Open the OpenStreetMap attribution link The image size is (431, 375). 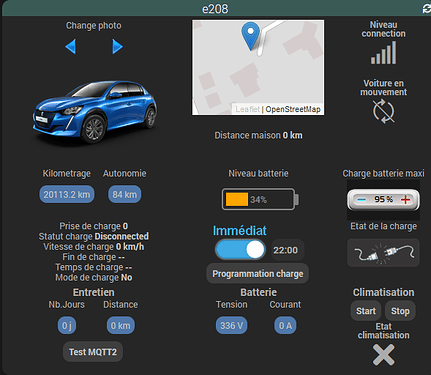293,109
